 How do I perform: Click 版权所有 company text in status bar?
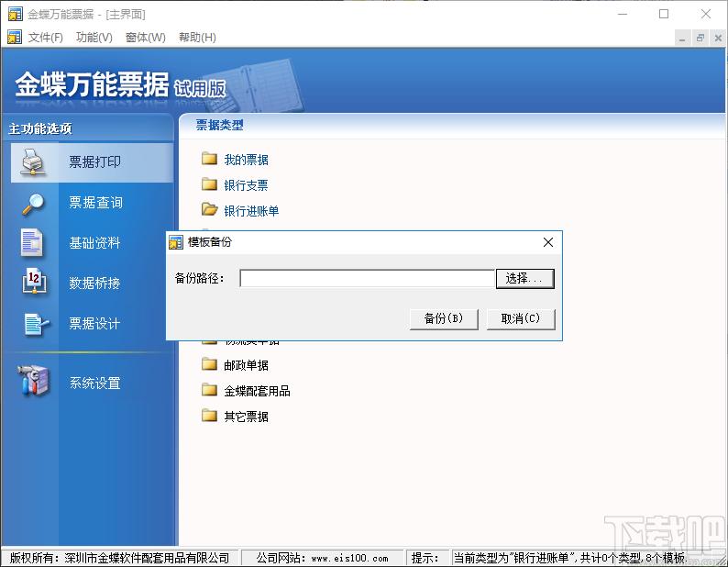tap(119, 558)
